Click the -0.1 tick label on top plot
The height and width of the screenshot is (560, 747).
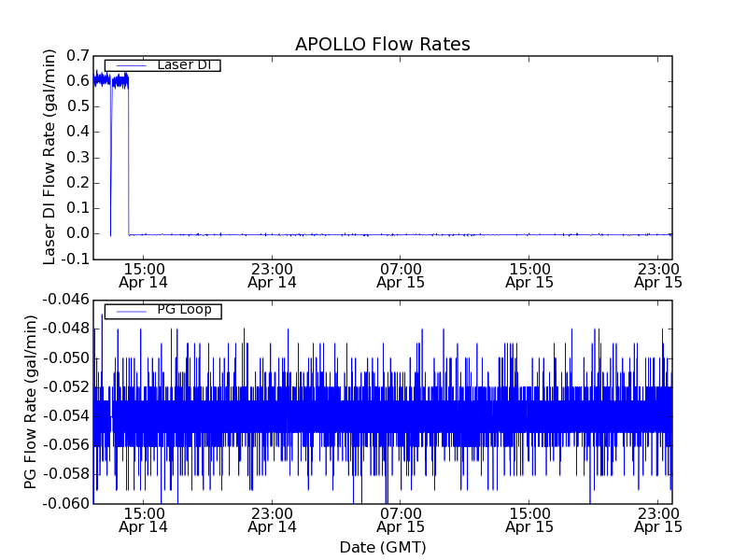[76, 259]
